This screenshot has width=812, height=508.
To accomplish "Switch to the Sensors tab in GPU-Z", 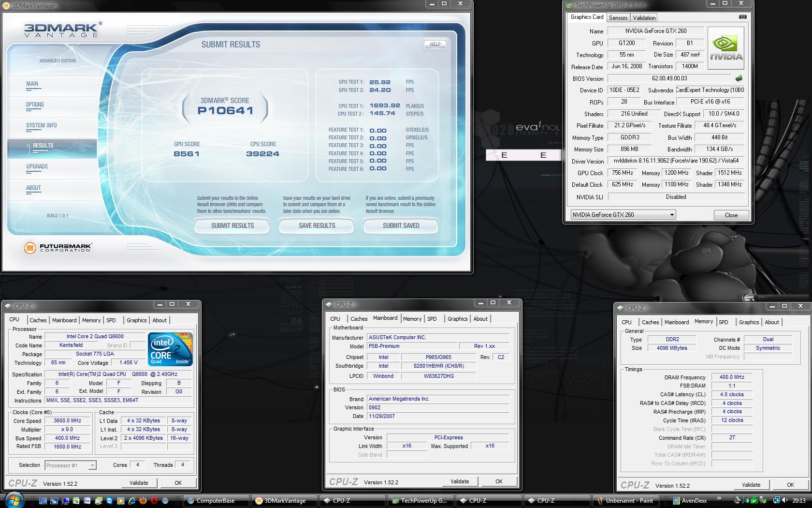I will pyautogui.click(x=618, y=17).
